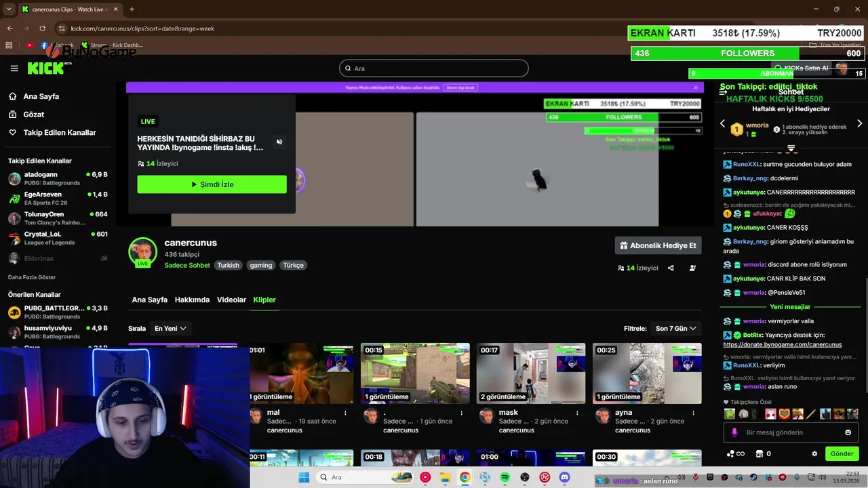The image size is (868, 488).
Task: Switch to the channel Ana Sayfa tab
Action: (x=150, y=300)
